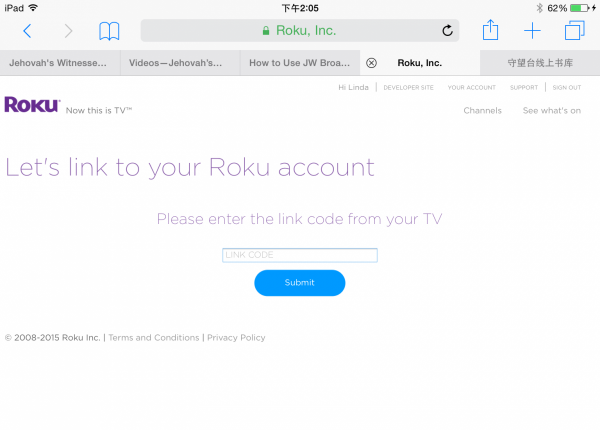Open the Developer Site link
Image resolution: width=600 pixels, height=430 pixels.
click(407, 88)
